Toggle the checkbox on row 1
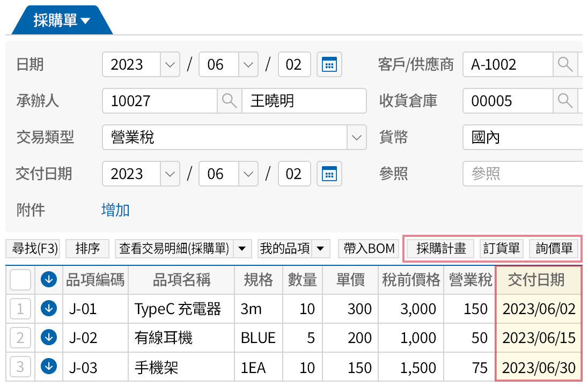The height and width of the screenshot is (387, 588). coord(19,308)
